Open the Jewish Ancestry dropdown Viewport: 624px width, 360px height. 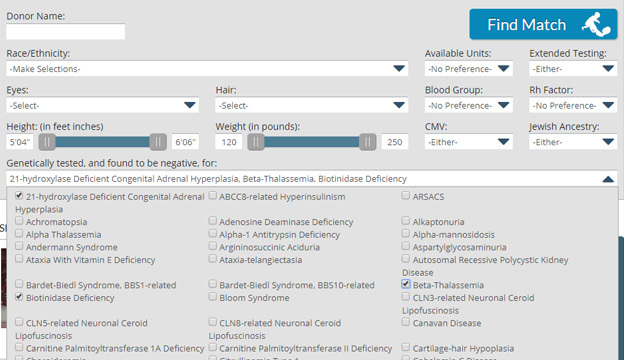tap(573, 142)
